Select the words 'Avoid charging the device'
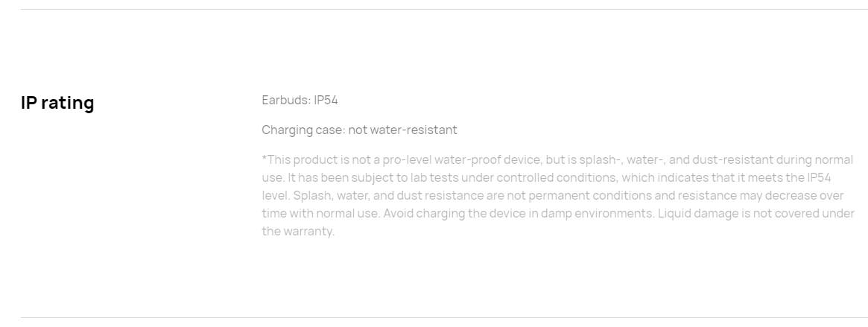The image size is (868, 327). pos(453,213)
